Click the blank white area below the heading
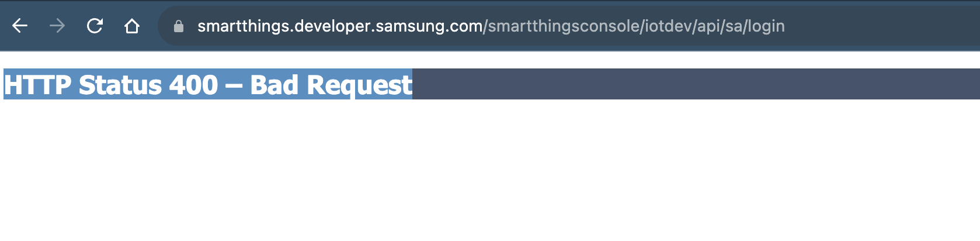The image size is (980, 241). tap(490, 170)
